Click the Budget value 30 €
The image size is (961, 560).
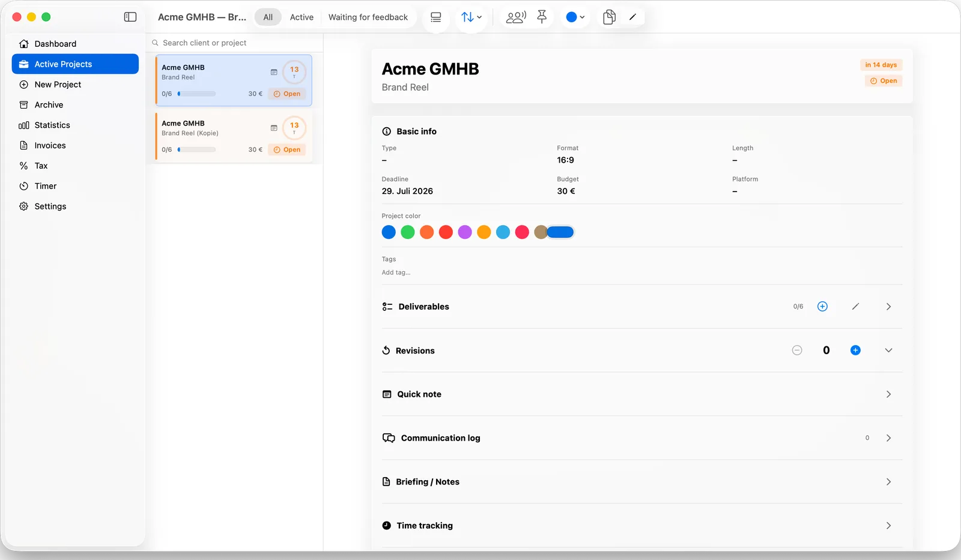[x=566, y=191]
